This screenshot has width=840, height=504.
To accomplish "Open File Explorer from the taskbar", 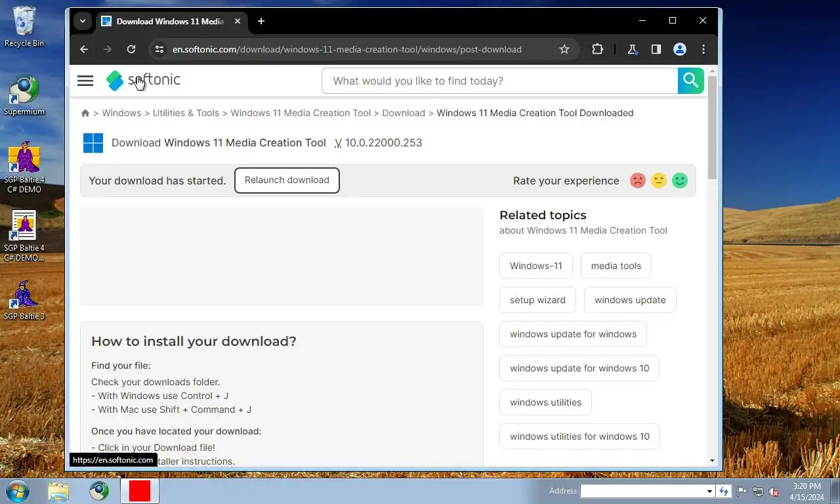I will click(58, 491).
